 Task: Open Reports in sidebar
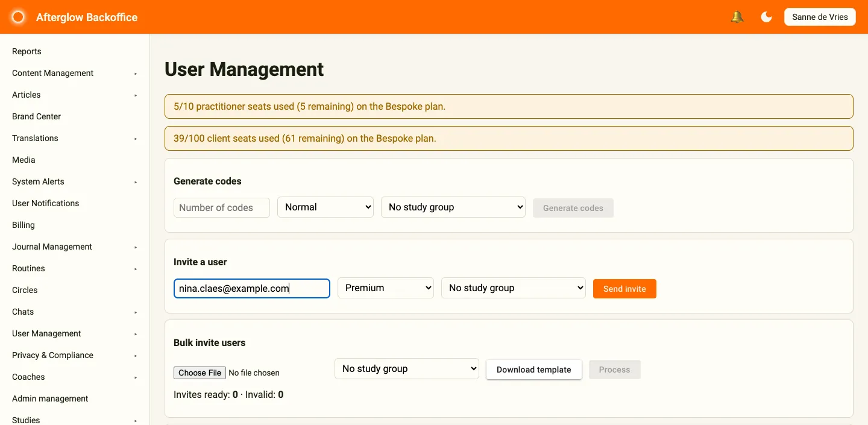click(x=27, y=51)
